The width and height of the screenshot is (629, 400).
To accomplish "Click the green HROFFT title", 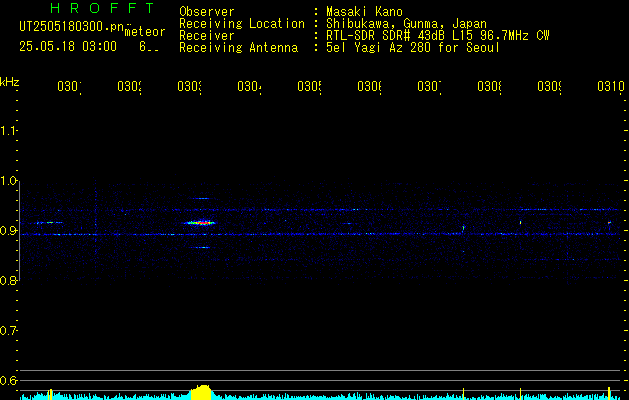I will (102, 8).
